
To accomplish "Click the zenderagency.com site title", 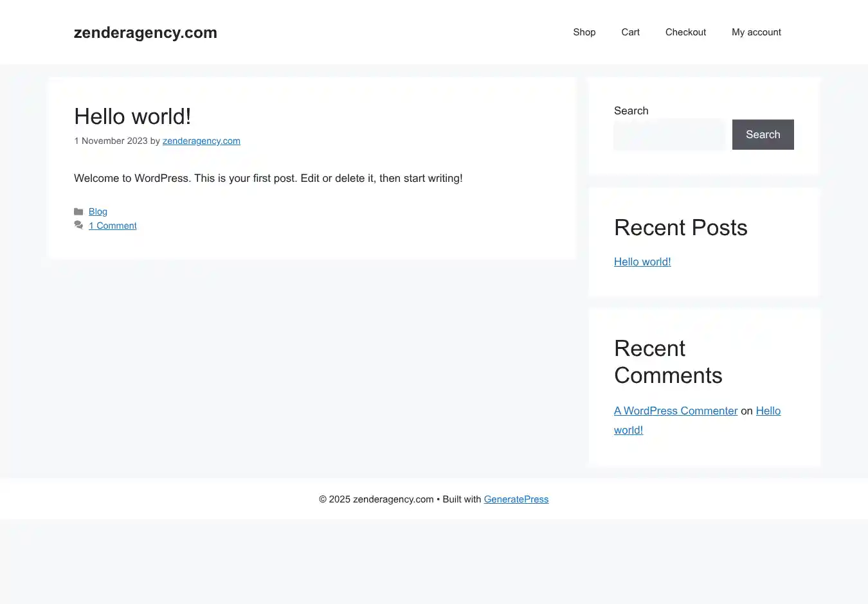I will [145, 33].
